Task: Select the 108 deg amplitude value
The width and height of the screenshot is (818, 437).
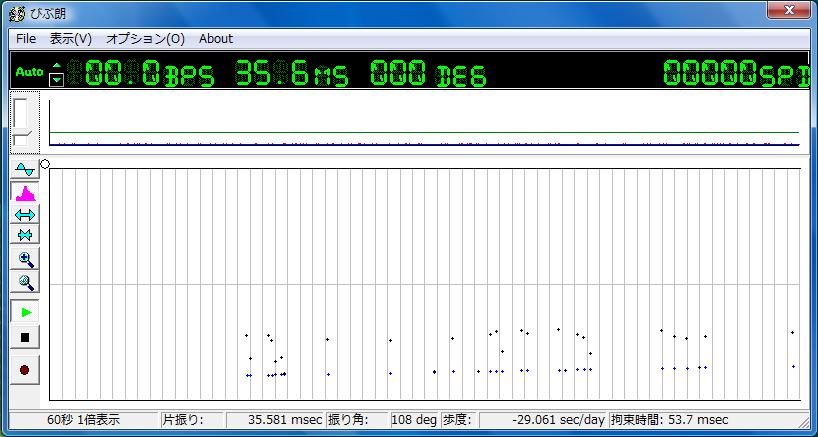Action: [413, 420]
